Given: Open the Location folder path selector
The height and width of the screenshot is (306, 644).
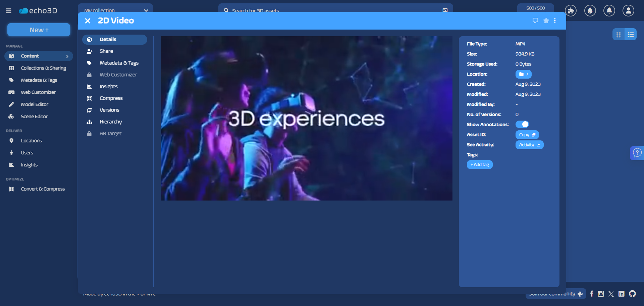Looking at the screenshot, I should 523,74.
